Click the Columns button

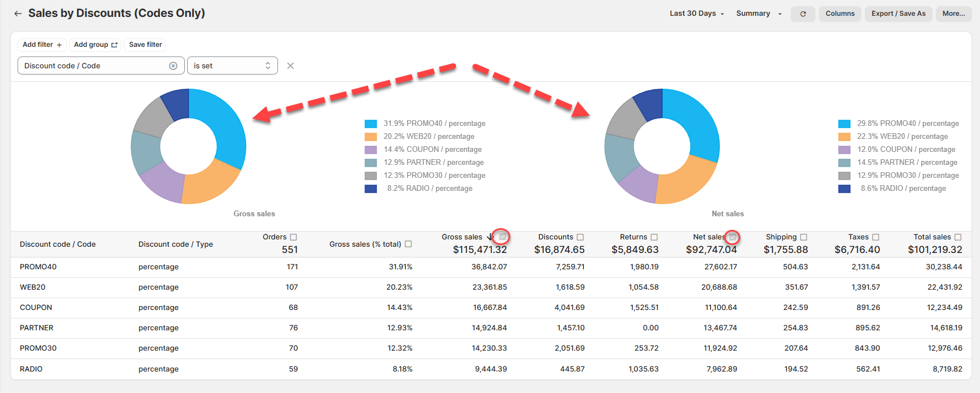(840, 14)
